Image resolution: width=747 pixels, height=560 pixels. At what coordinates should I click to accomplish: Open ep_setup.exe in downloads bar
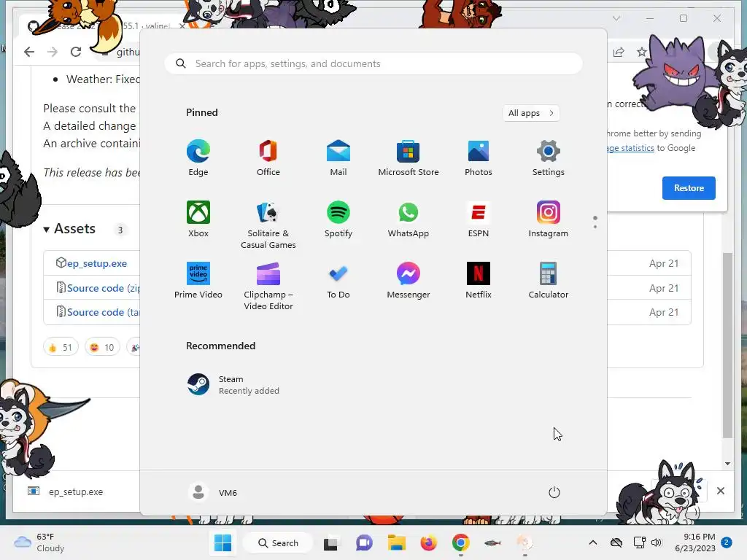point(66,491)
